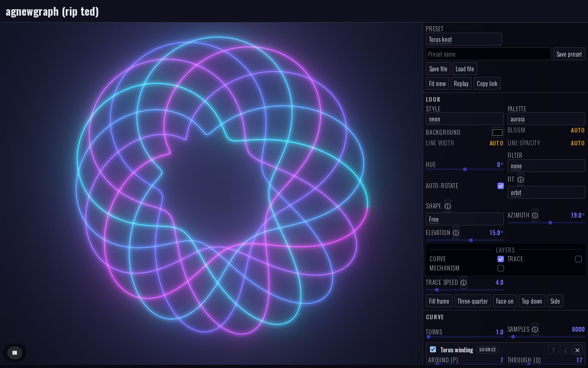Open the Fit dropdown set to orbit
This screenshot has height=368, width=588.
pyautogui.click(x=546, y=192)
